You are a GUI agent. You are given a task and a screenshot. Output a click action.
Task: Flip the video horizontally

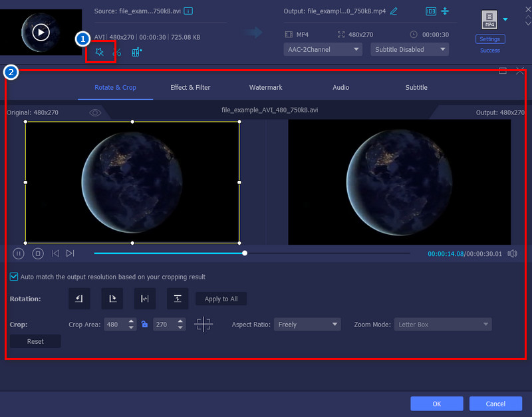144,299
